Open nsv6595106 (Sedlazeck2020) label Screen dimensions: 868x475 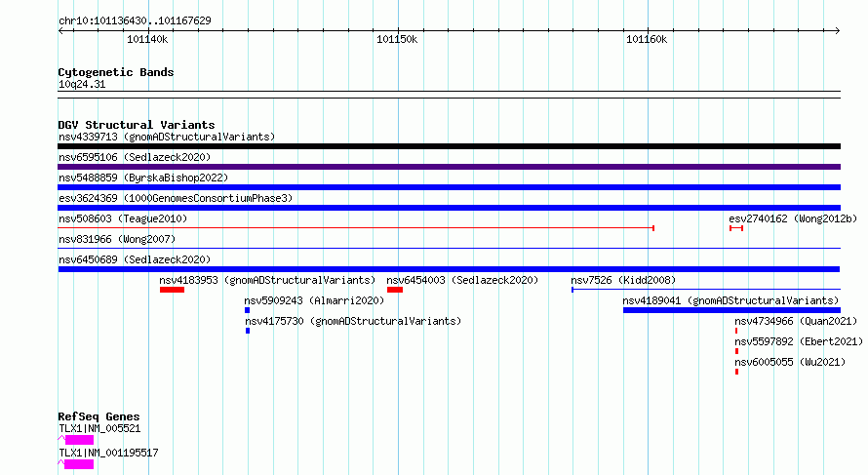(135, 157)
